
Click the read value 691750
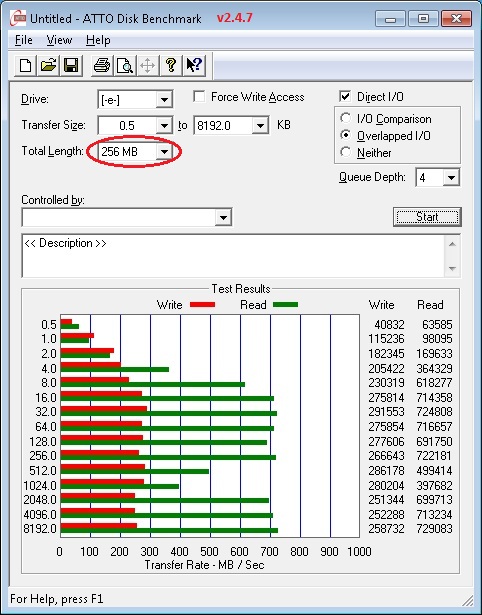435,442
